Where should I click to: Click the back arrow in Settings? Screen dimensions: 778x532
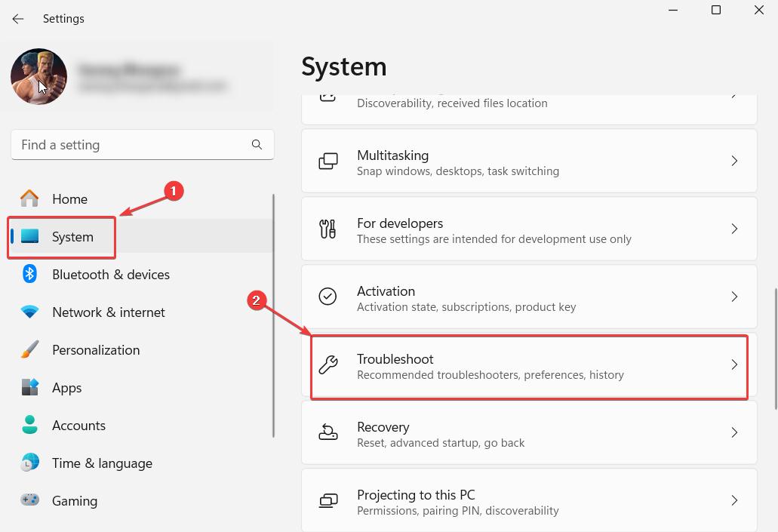18,19
